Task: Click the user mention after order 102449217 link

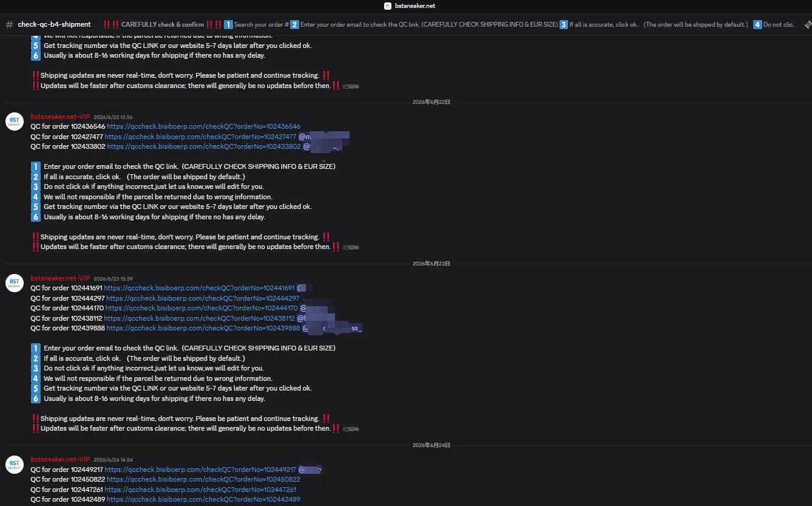Action: pos(310,470)
